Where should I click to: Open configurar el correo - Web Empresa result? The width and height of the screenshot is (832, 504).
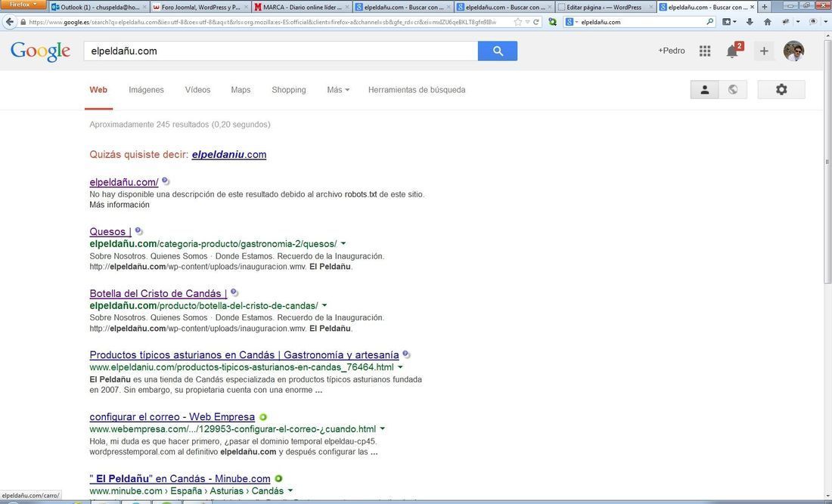172,417
